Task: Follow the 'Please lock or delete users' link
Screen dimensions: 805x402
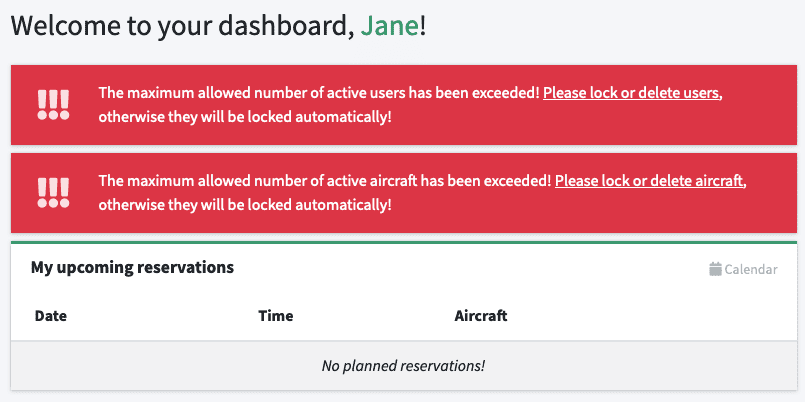Action: [x=632, y=93]
